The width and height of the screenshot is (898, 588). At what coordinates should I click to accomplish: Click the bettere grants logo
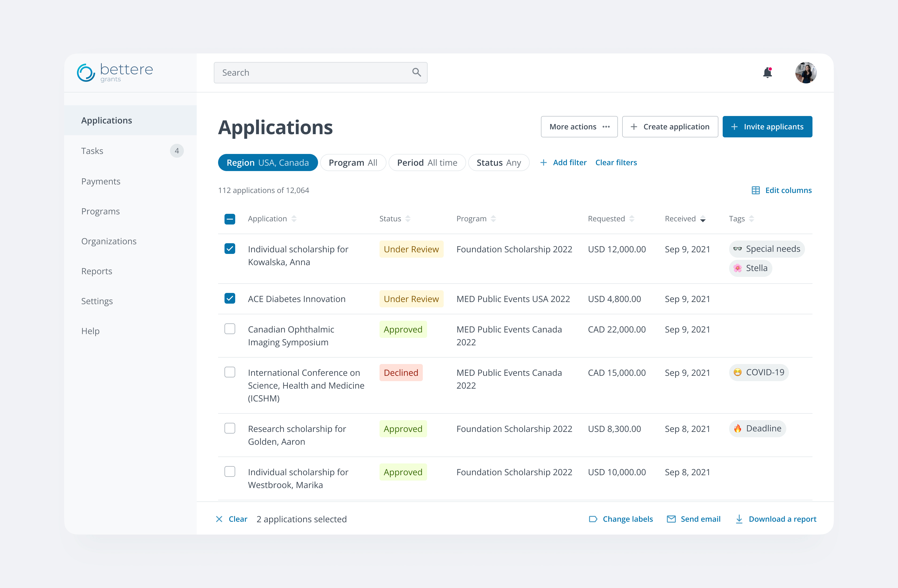click(115, 72)
